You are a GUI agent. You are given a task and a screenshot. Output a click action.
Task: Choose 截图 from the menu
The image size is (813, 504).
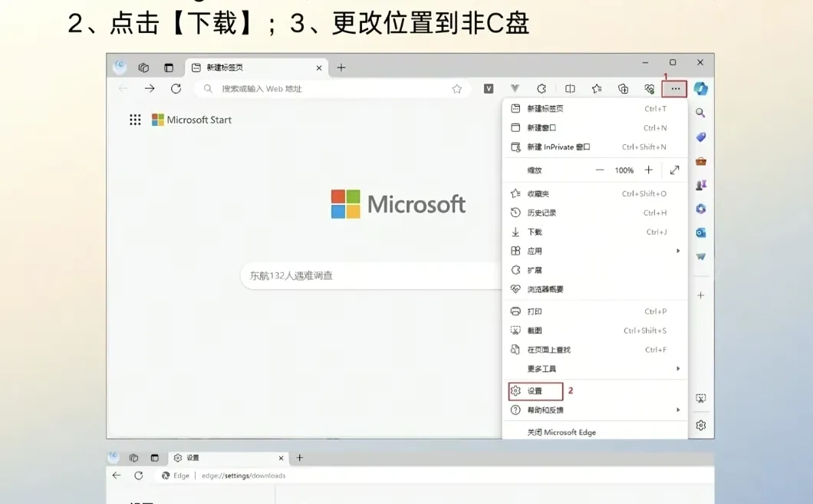pyautogui.click(x=594, y=331)
